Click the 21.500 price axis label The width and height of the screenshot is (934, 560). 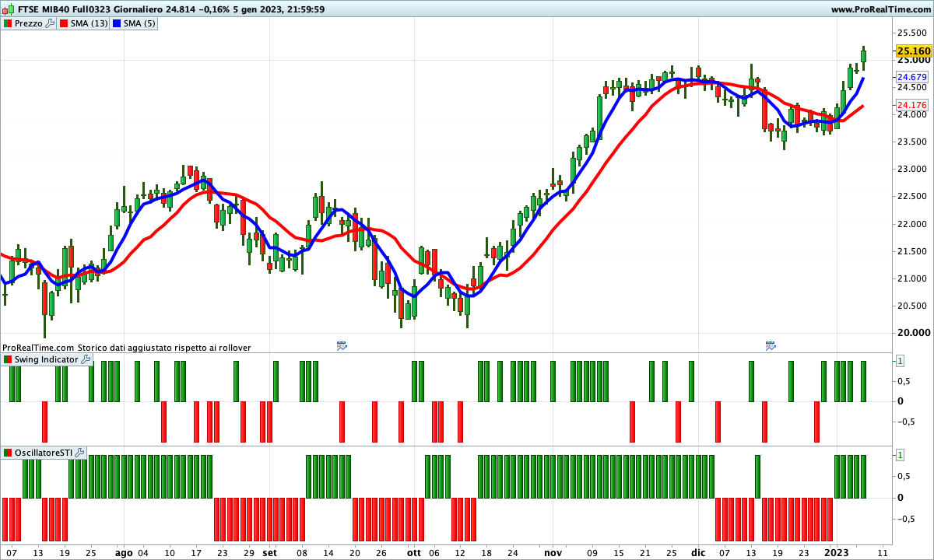tap(914, 251)
